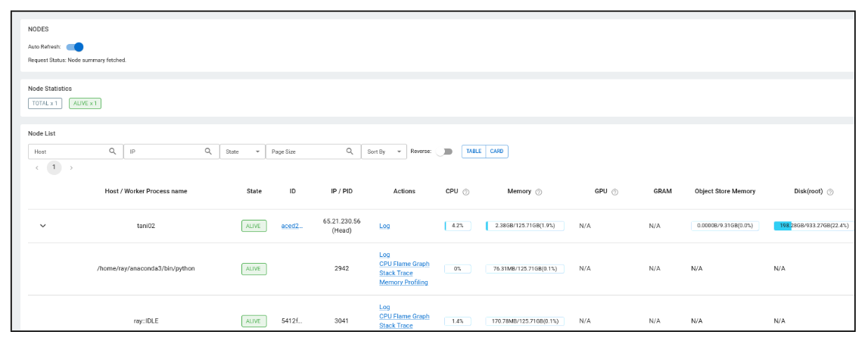
Task: Go to next page arrow
Action: (x=71, y=168)
